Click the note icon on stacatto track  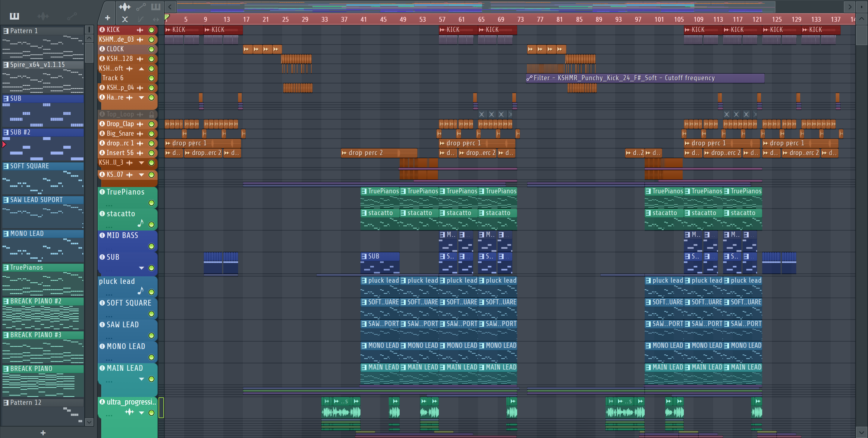tap(140, 223)
